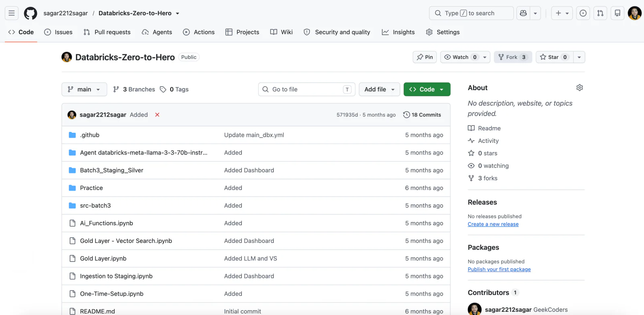
Task: Open Copilot chat icon
Action: click(523, 13)
